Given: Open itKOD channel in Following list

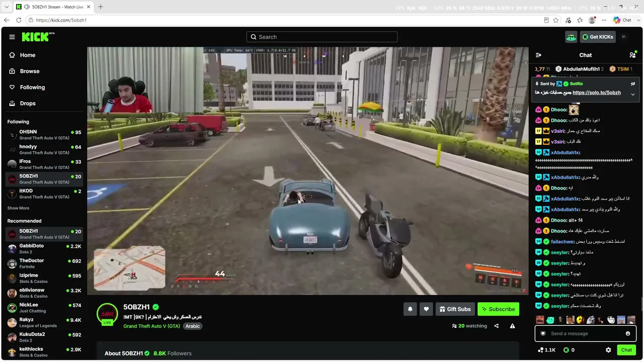Looking at the screenshot, I should [44, 194].
